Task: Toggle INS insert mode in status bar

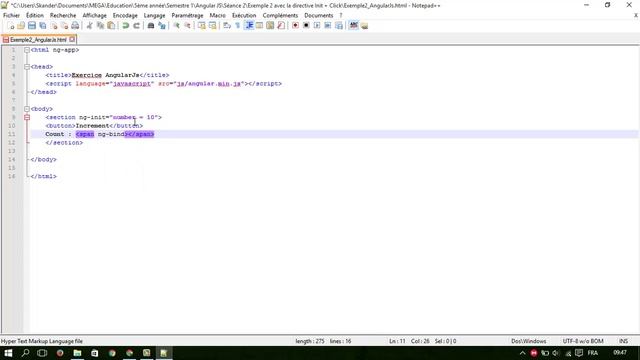Action: coord(623,341)
